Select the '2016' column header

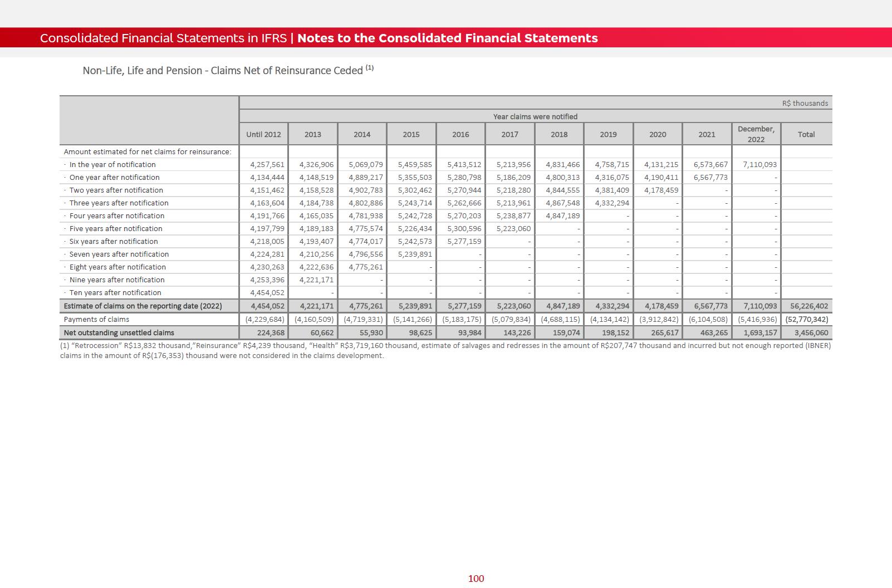[460, 134]
